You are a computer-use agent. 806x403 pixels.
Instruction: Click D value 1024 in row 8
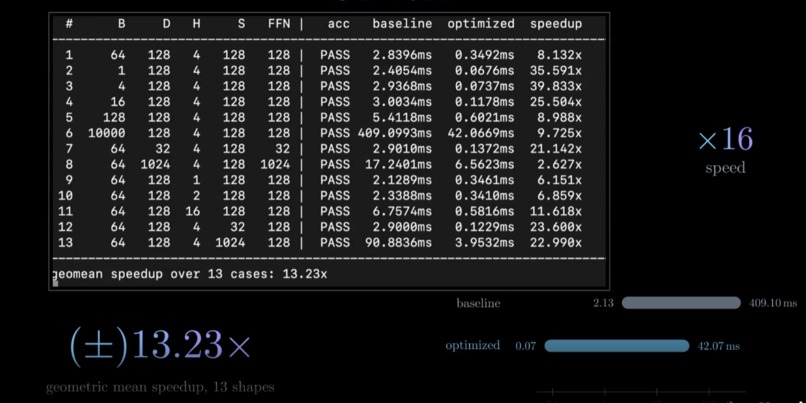tap(155, 164)
